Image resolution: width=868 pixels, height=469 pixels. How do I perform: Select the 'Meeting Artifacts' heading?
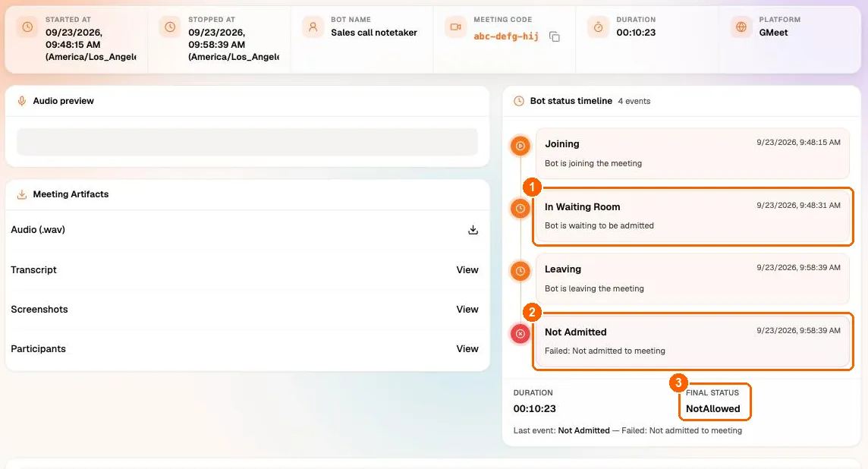pos(71,194)
